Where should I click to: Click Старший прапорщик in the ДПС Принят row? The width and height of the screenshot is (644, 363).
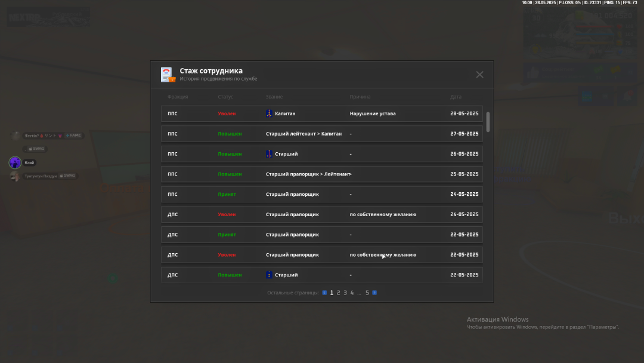[x=292, y=234]
